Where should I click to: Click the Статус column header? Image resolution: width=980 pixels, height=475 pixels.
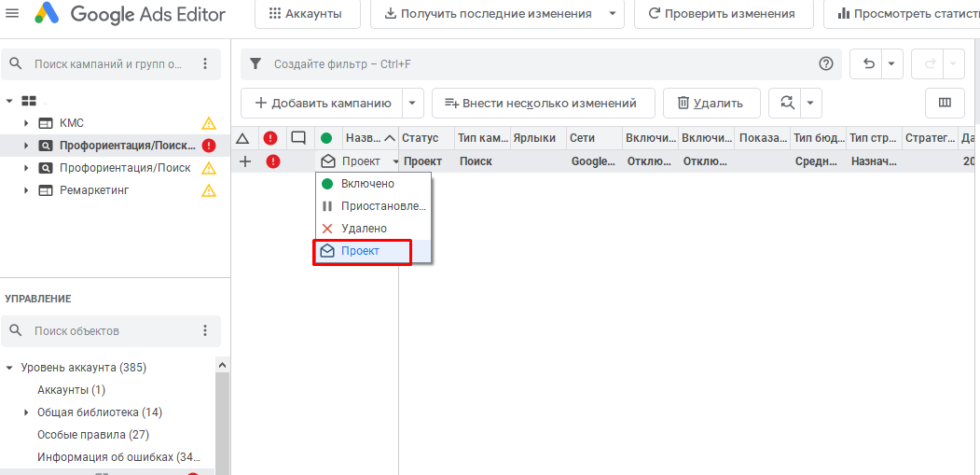[427, 138]
